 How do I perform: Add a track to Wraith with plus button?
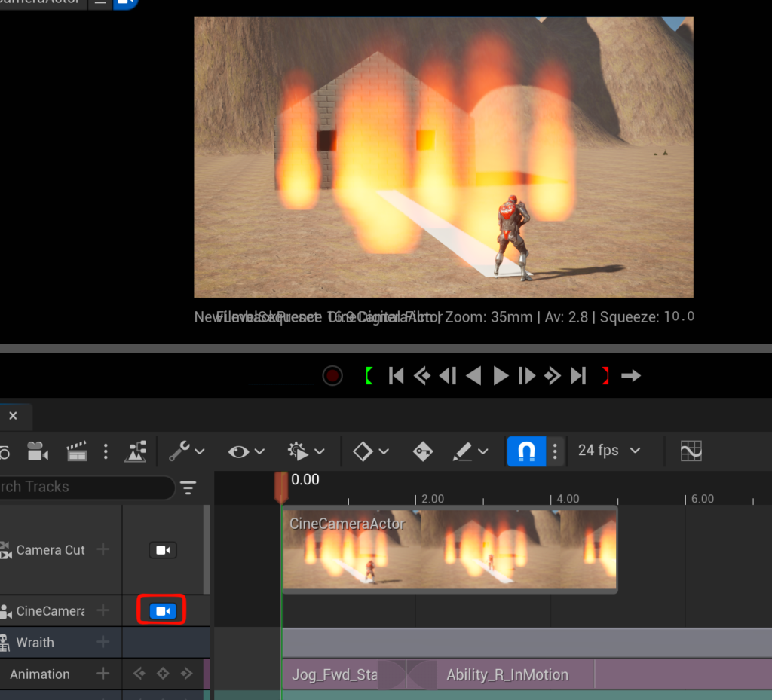pos(103,642)
